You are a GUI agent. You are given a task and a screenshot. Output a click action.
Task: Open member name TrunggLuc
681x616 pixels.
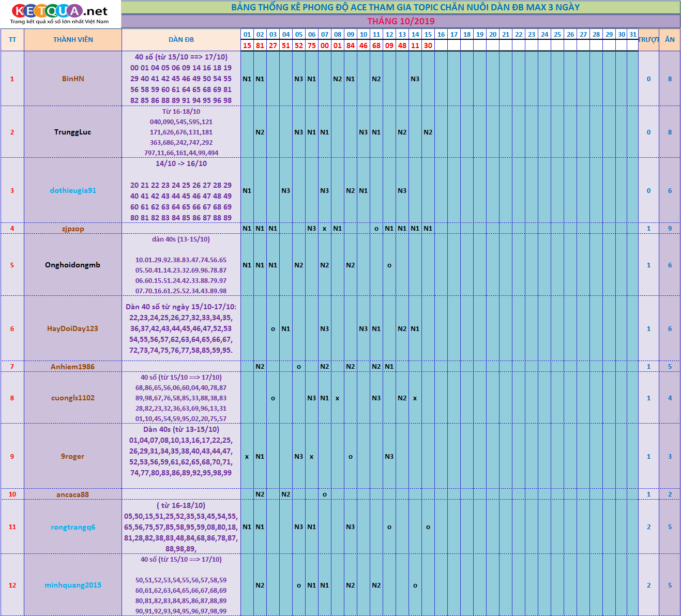72,132
